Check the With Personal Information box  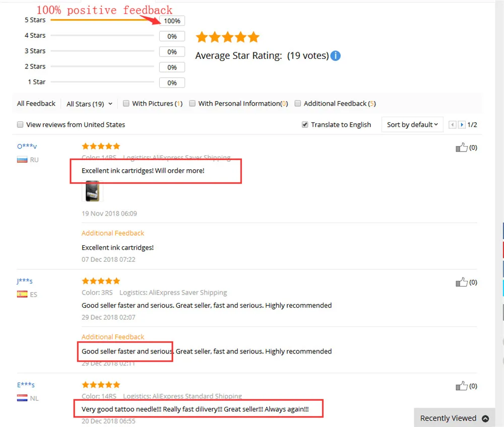pyautogui.click(x=192, y=103)
